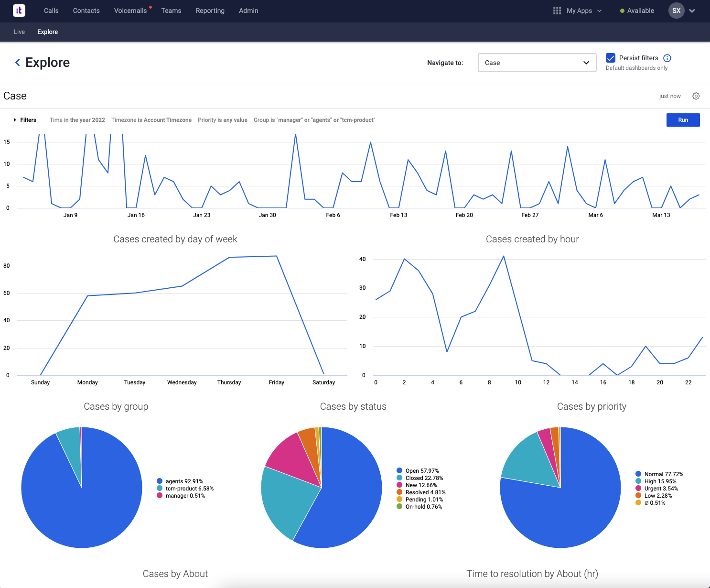
Task: Open the Reporting menu
Action: pos(210,11)
